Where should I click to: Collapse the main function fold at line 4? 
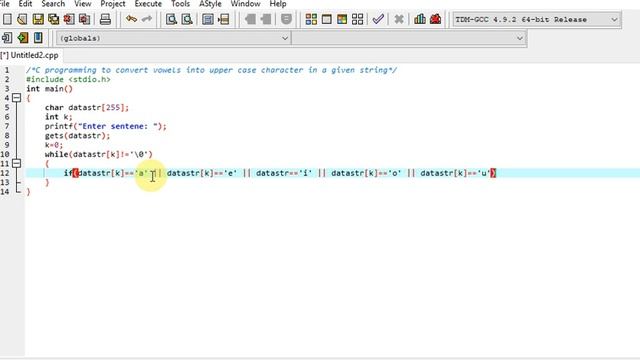click(x=16, y=98)
